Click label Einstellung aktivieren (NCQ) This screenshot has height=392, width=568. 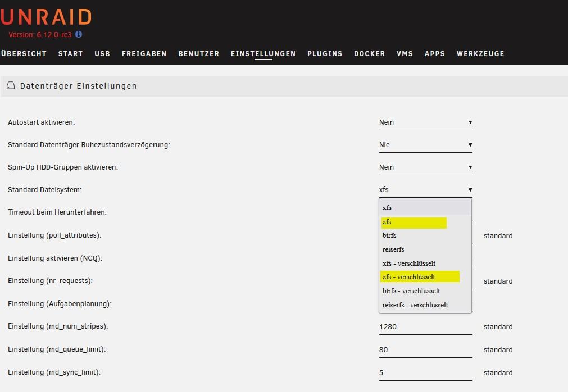[x=55, y=258]
